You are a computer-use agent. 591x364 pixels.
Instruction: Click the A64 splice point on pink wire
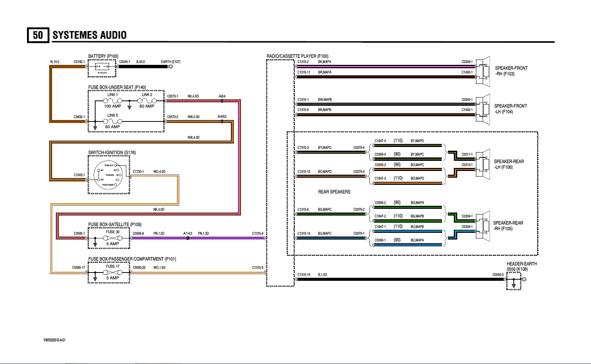click(x=222, y=101)
